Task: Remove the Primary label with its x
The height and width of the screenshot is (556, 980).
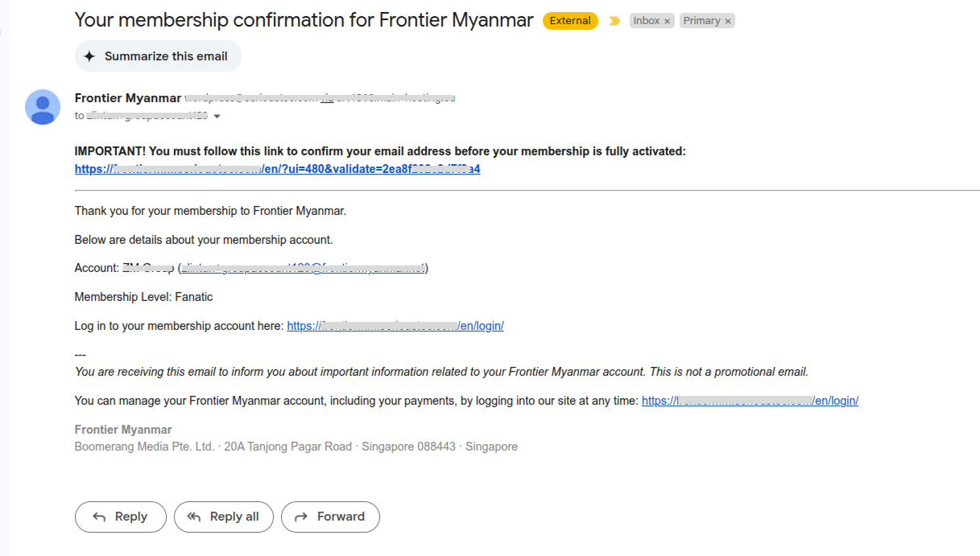Action: pyautogui.click(x=726, y=20)
